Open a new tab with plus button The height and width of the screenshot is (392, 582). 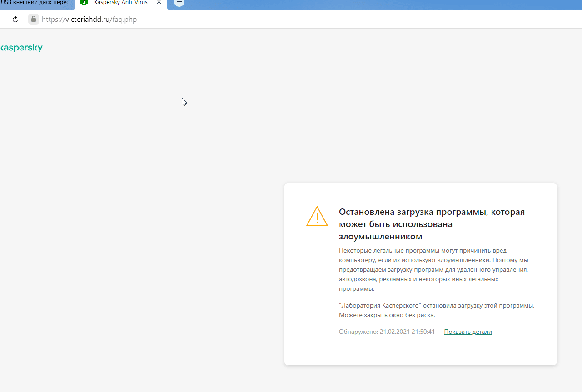179,3
